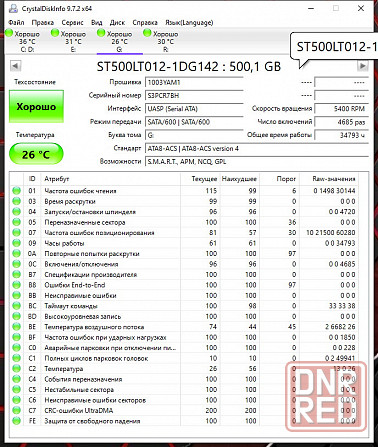Open the Язык(Language) menu

189,22
